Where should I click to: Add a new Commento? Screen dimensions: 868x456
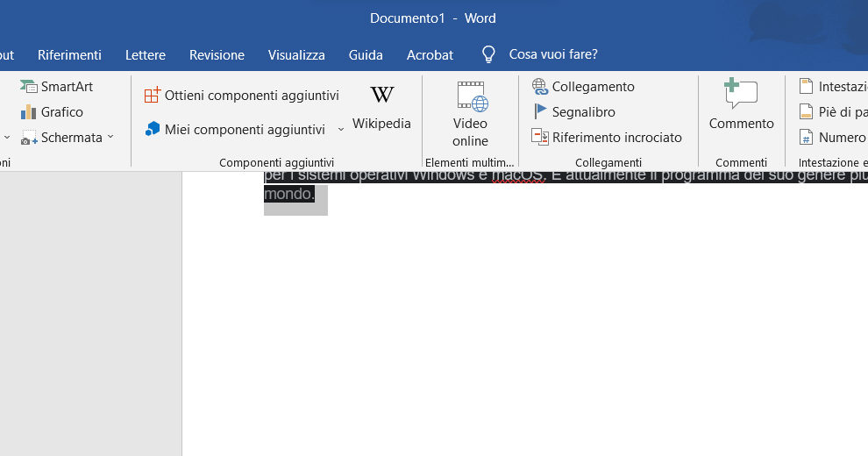click(x=741, y=105)
